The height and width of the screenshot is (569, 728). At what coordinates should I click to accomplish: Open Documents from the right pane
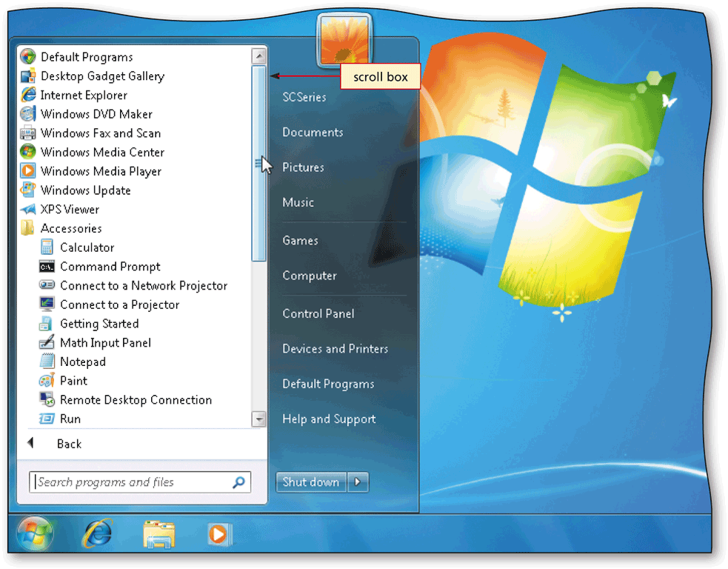point(313,133)
